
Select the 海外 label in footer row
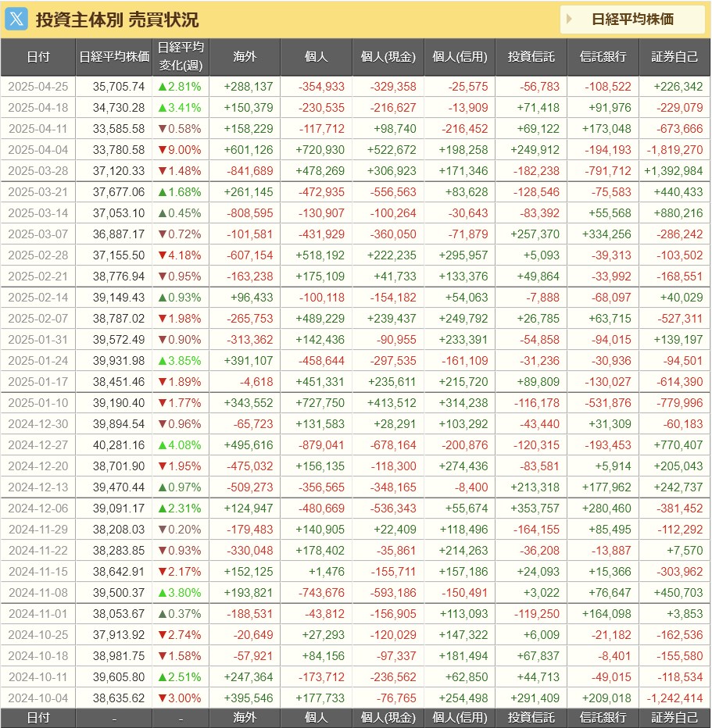tap(244, 718)
